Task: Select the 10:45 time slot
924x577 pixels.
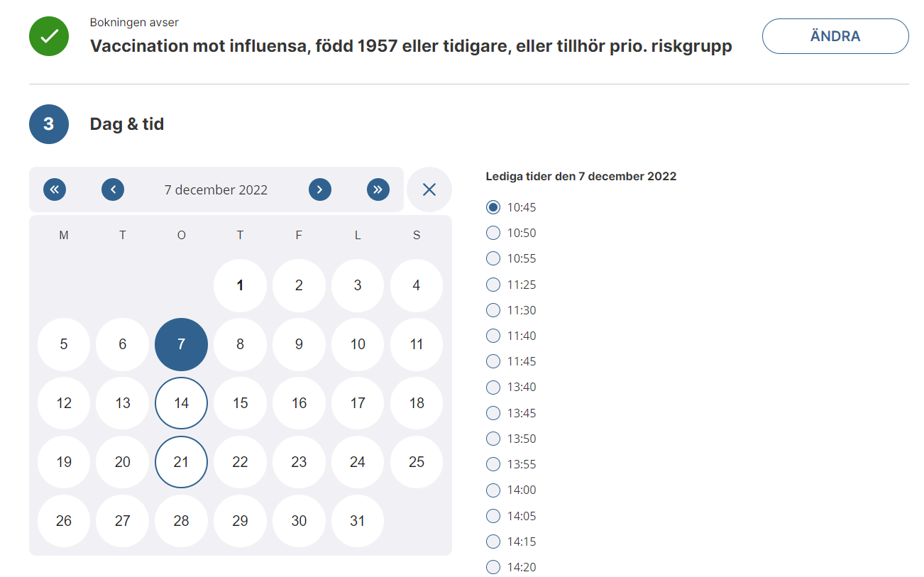Action: point(493,207)
